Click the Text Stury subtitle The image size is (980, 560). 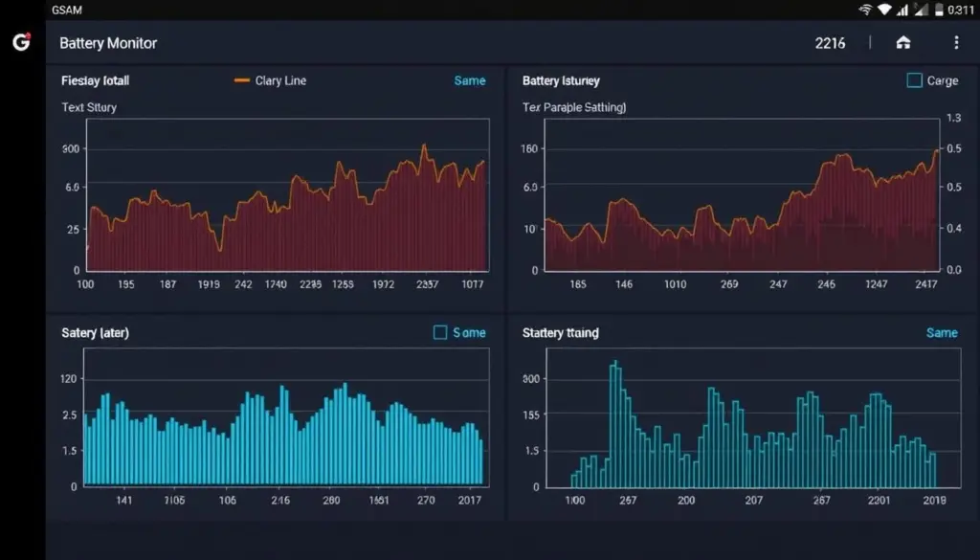pos(89,107)
